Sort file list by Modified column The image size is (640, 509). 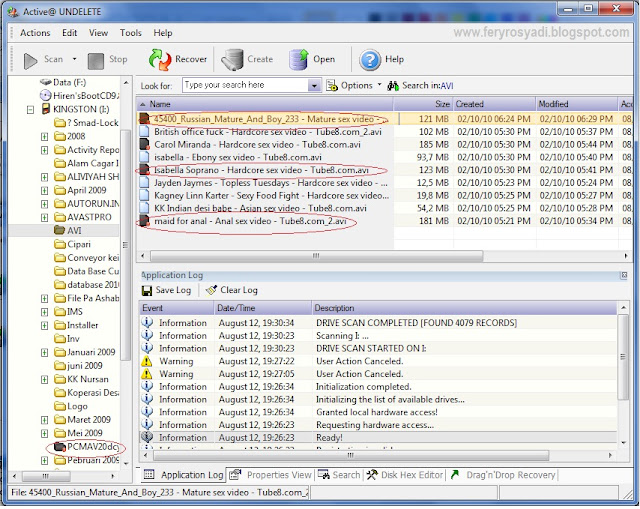pos(576,104)
